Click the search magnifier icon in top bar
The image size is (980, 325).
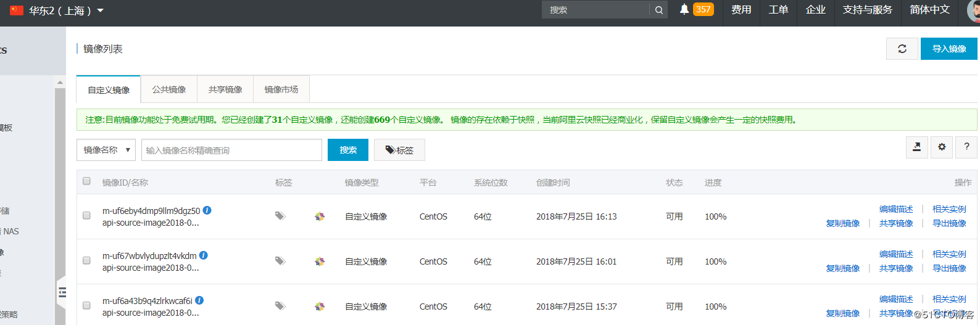point(659,10)
